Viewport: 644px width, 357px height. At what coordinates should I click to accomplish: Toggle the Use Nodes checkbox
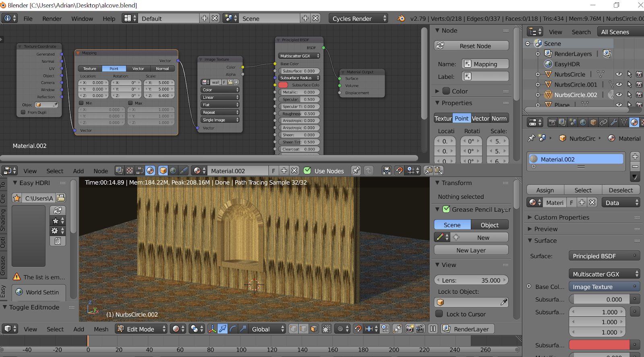coord(308,171)
